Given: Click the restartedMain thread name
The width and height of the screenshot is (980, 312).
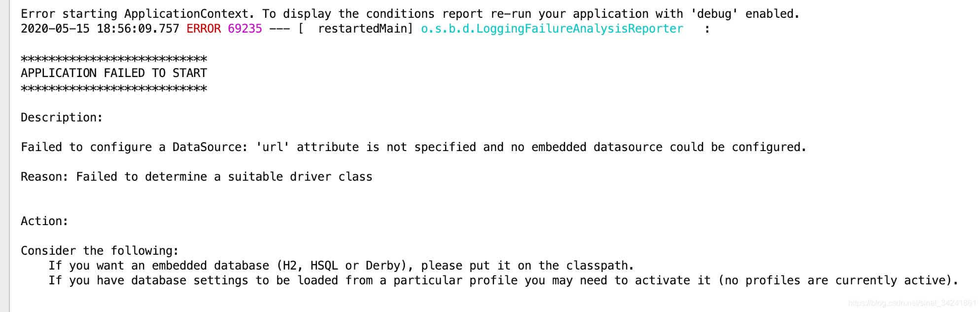Looking at the screenshot, I should pyautogui.click(x=365, y=29).
